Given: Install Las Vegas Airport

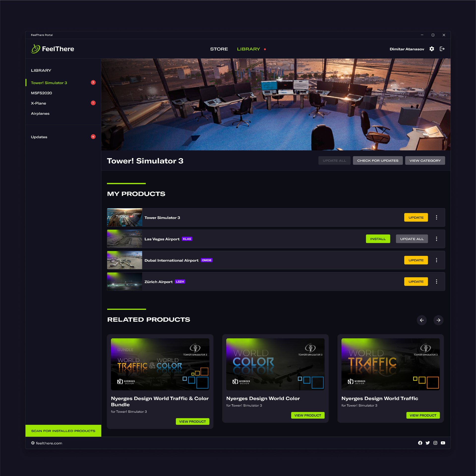Looking at the screenshot, I should 378,239.
